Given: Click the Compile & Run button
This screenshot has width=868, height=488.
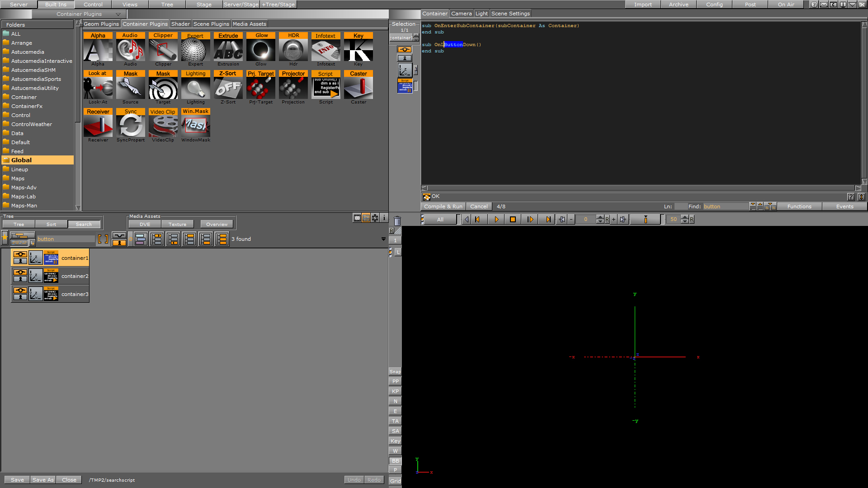Looking at the screenshot, I should (x=443, y=206).
